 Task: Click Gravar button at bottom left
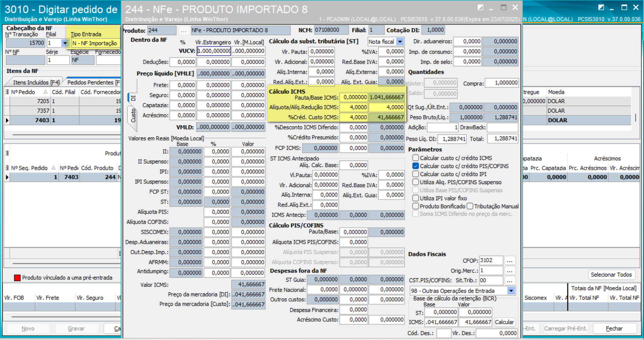pyautogui.click(x=76, y=329)
